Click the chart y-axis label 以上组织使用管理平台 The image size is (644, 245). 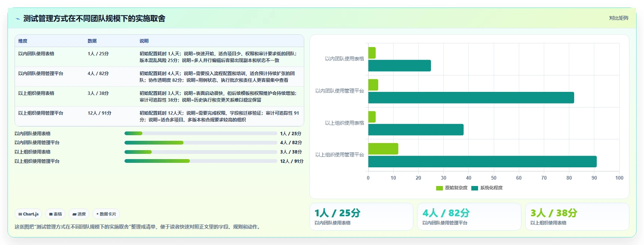pyautogui.click(x=339, y=155)
